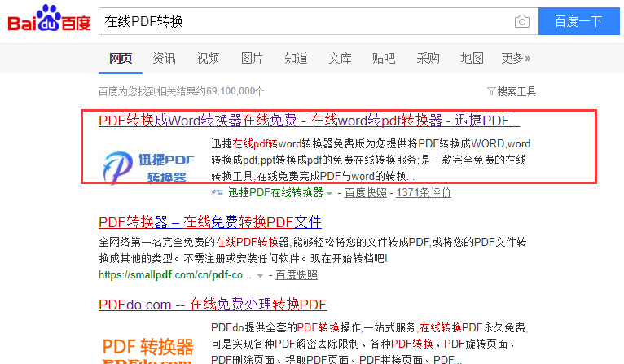
Task: Open the 迅捷PDF转换器 logo thumbnail
Action: tap(148, 168)
